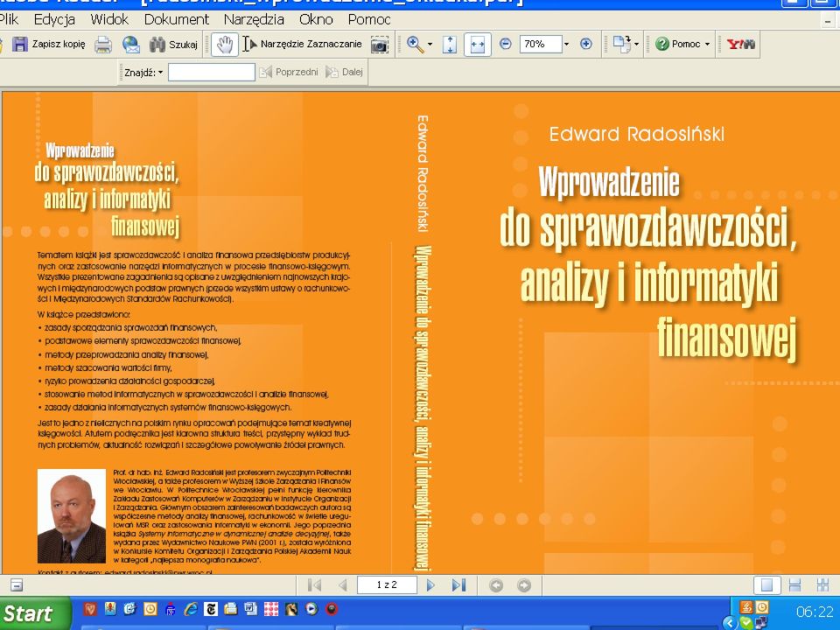Click the previous view round arrow
This screenshot has width=840, height=630.
pyautogui.click(x=496, y=585)
